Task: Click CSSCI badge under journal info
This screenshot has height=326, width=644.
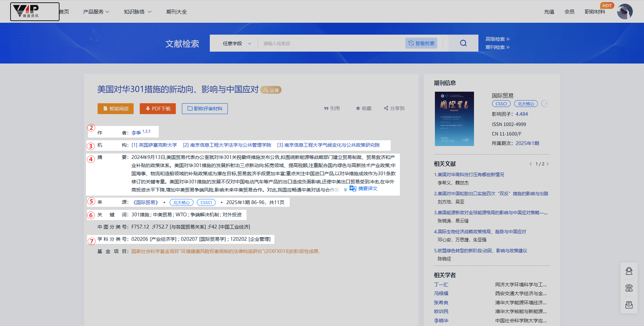Action: (x=501, y=104)
